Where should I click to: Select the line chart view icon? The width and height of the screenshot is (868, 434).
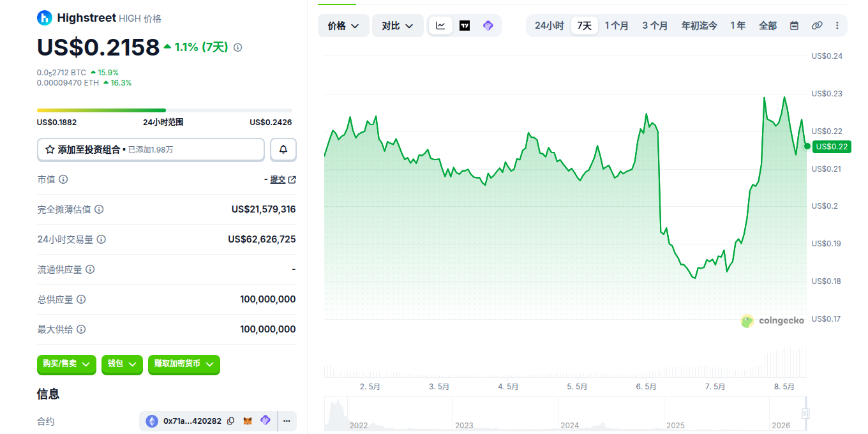pos(440,26)
